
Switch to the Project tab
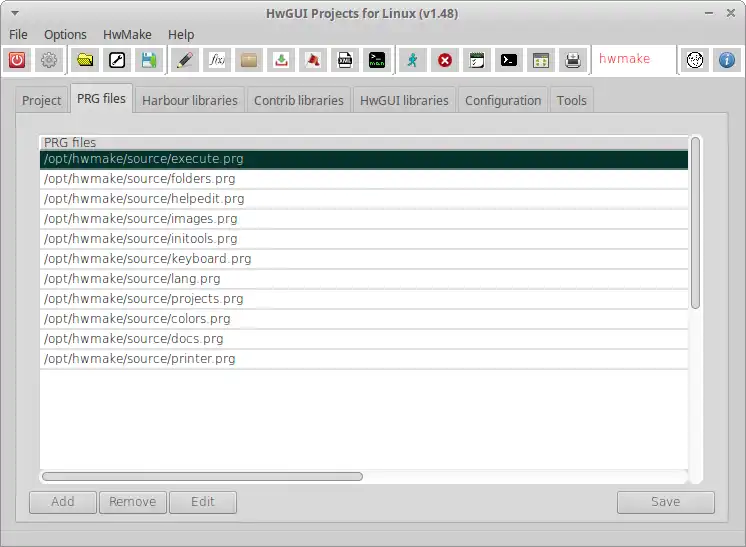pos(41,100)
